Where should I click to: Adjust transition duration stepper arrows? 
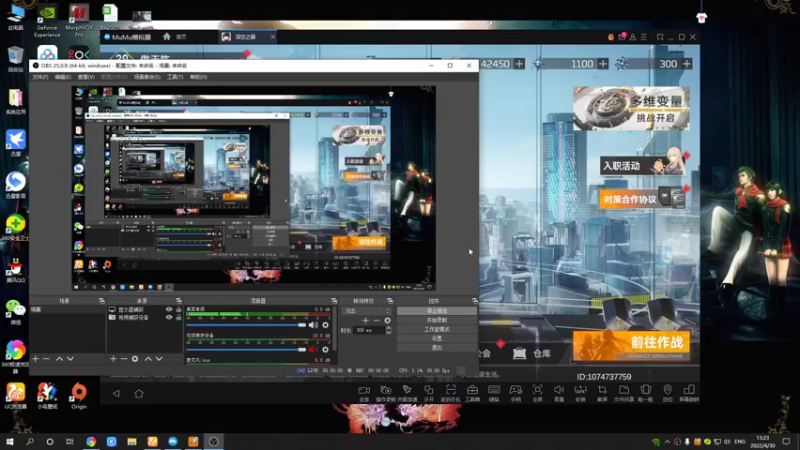click(x=388, y=330)
